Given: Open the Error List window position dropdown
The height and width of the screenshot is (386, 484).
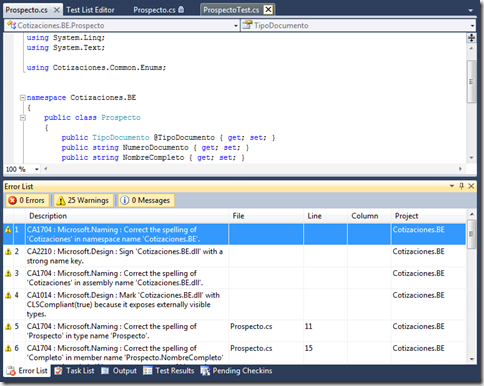Looking at the screenshot, I should pos(452,186).
